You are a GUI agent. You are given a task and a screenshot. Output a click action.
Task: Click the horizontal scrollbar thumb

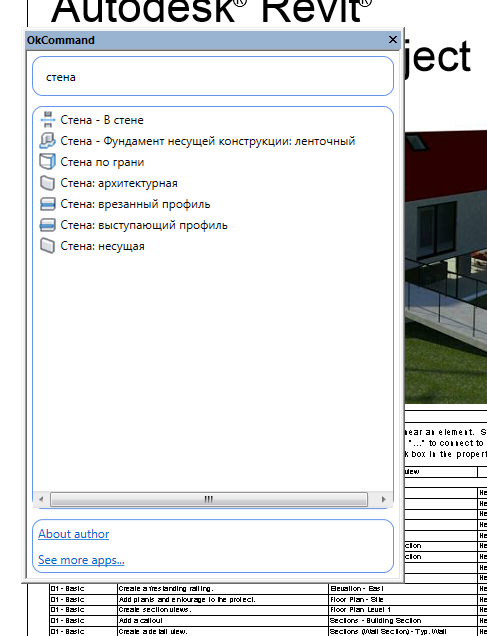[209, 499]
